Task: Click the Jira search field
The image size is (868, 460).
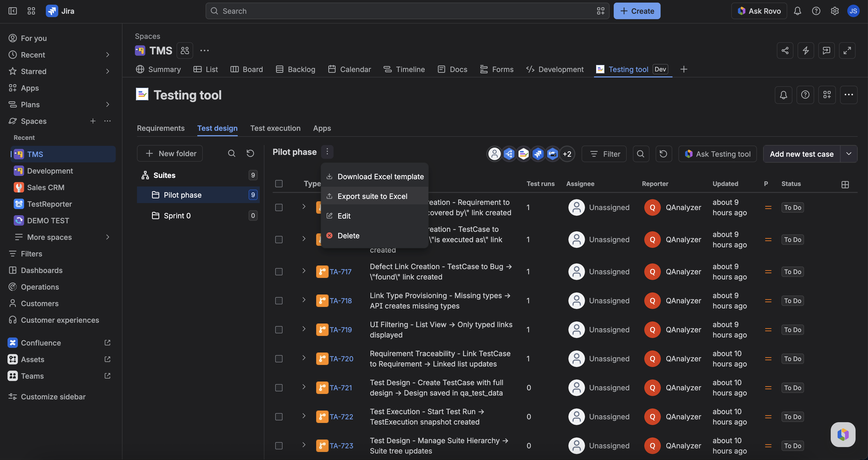Action: [407, 11]
